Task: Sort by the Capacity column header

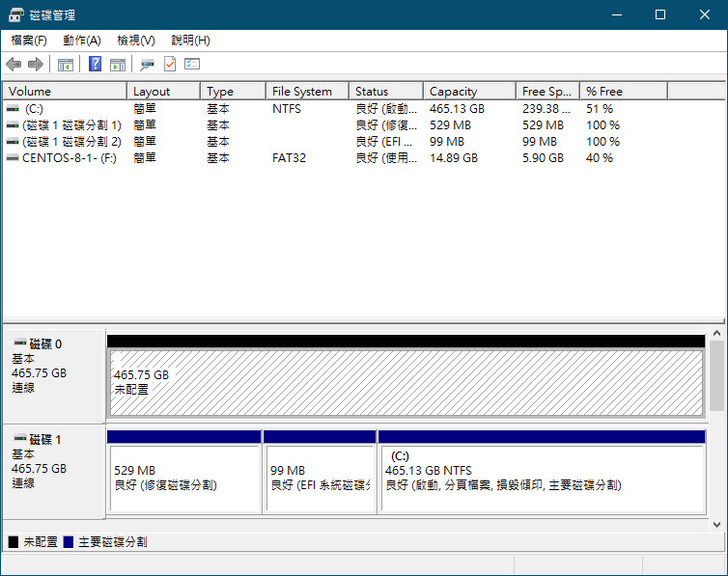Action: click(x=468, y=91)
